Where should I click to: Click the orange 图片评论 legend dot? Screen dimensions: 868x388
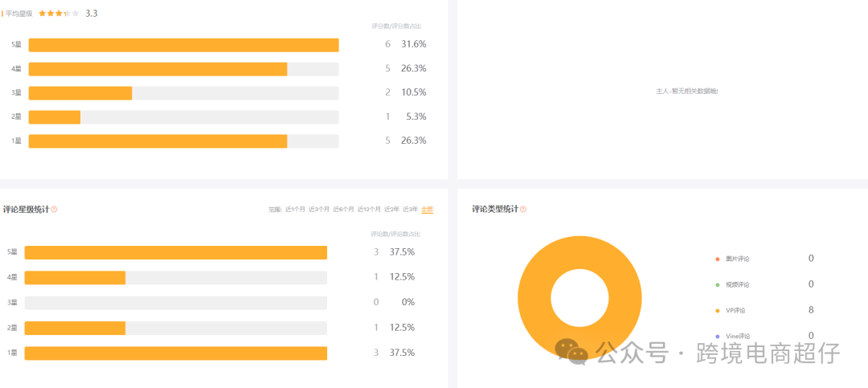tap(717, 259)
